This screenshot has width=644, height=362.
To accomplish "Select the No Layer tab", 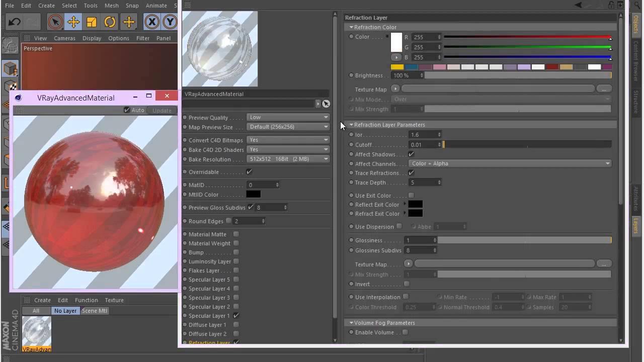I will point(65,311).
